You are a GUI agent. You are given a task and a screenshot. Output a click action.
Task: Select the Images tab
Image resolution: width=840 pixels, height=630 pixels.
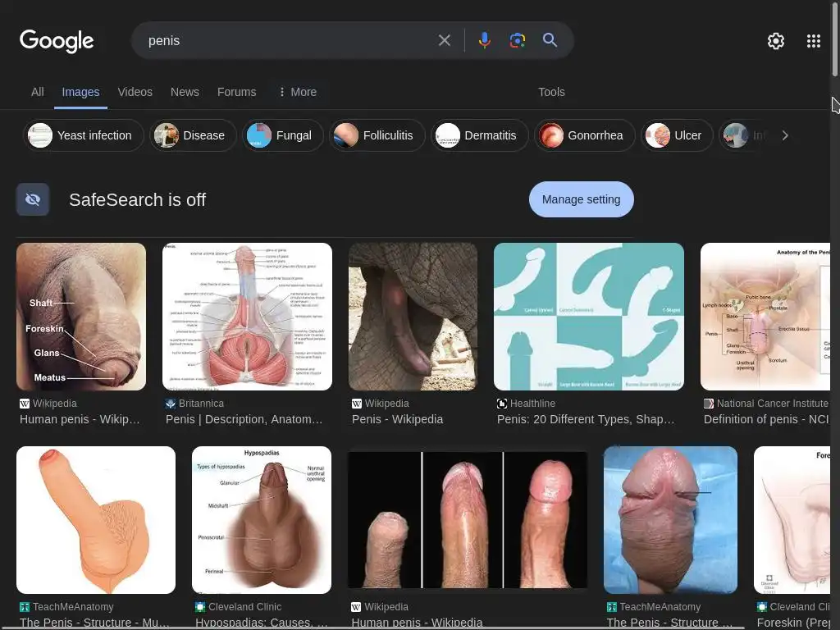click(80, 92)
